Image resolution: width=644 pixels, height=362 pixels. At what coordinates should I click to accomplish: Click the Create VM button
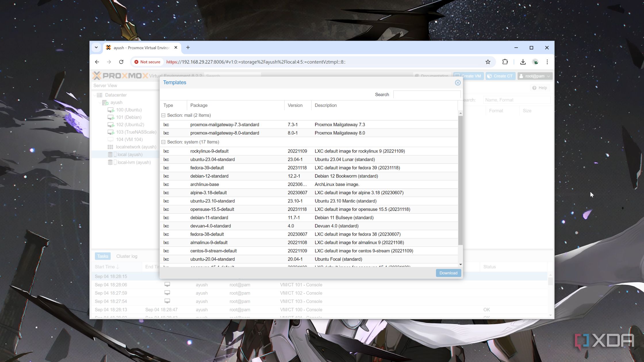[468, 76]
